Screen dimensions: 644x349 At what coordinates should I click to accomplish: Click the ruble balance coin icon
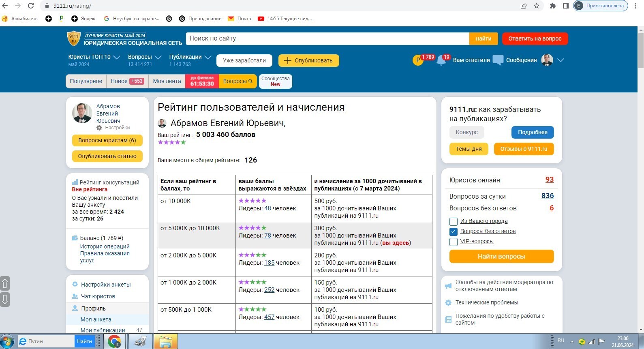coord(417,60)
